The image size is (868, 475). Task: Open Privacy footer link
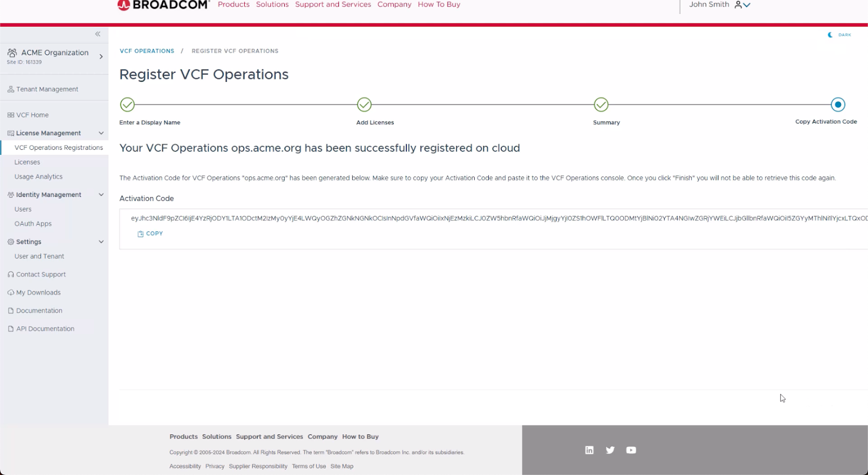click(x=215, y=466)
